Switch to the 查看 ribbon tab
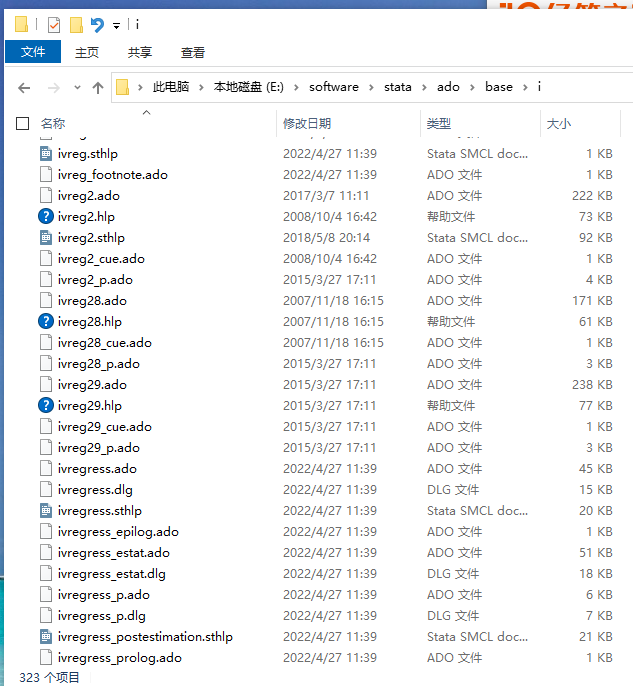 point(193,52)
